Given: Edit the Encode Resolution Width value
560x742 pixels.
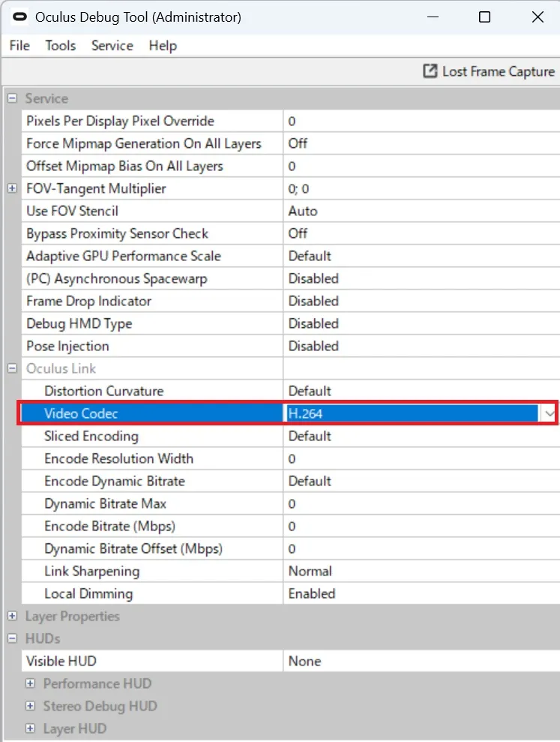Looking at the screenshot, I should pyautogui.click(x=421, y=458).
